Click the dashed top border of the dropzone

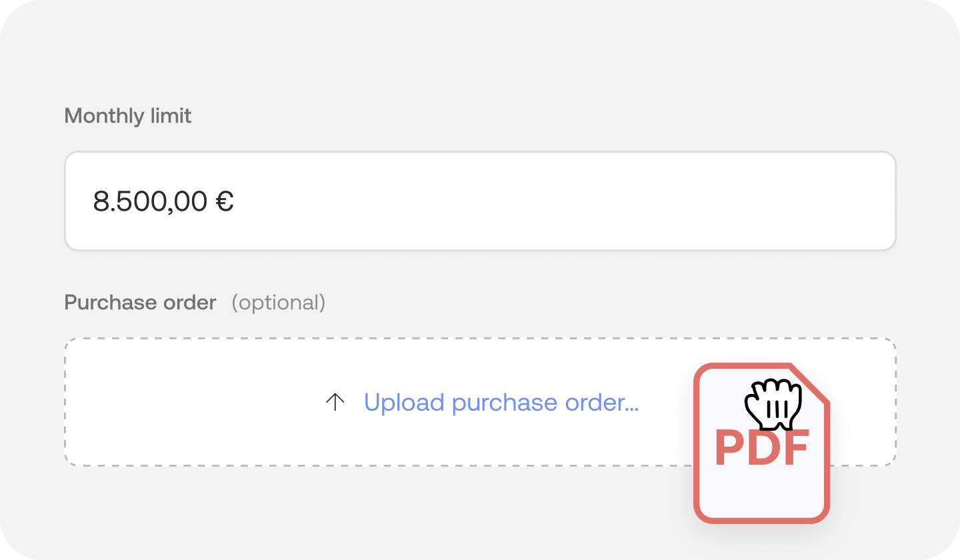click(x=400, y=339)
